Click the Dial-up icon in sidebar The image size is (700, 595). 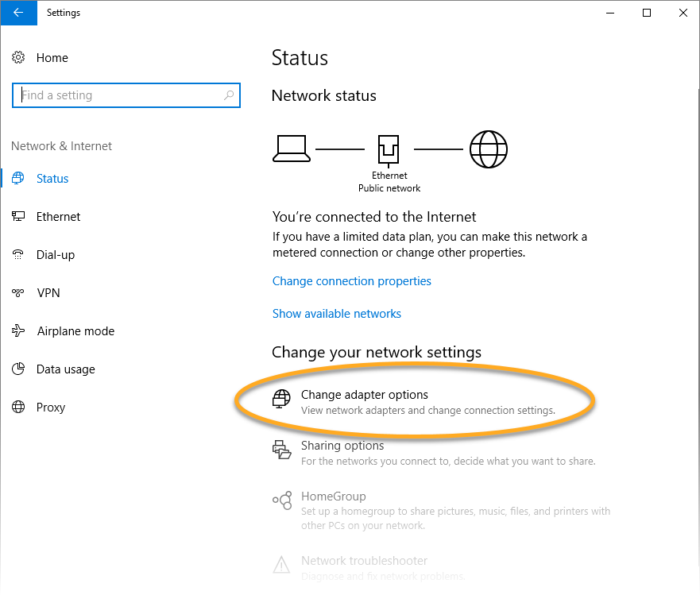(x=18, y=255)
